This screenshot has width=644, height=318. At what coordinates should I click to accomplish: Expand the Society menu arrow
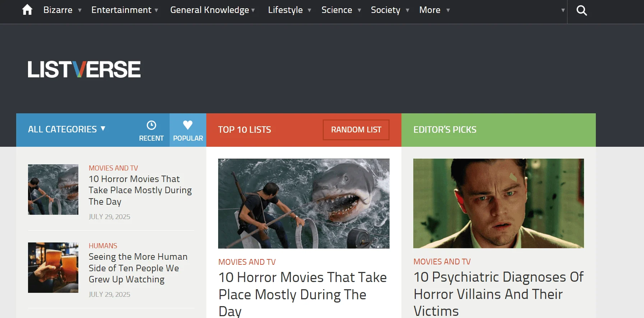408,10
